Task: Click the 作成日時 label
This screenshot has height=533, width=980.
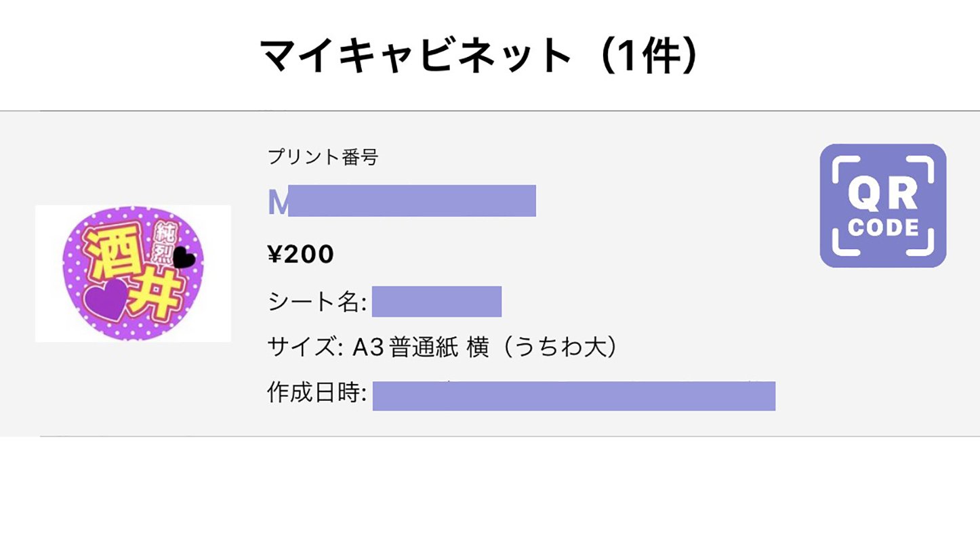Action: click(317, 393)
